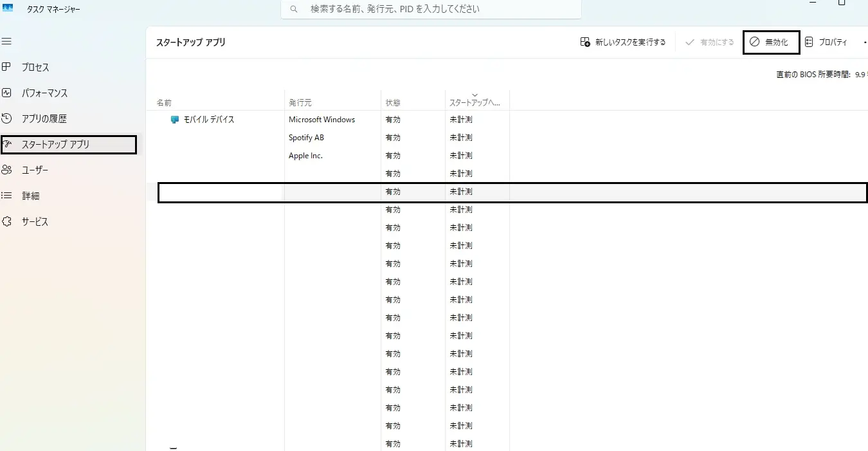The image size is (868, 451).
Task: Click the 有効にする button
Action: click(710, 42)
